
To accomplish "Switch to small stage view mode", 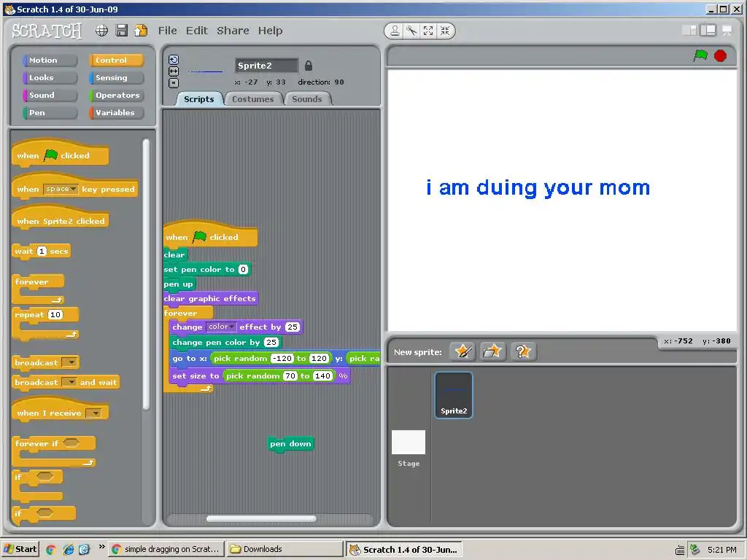I will (x=689, y=31).
